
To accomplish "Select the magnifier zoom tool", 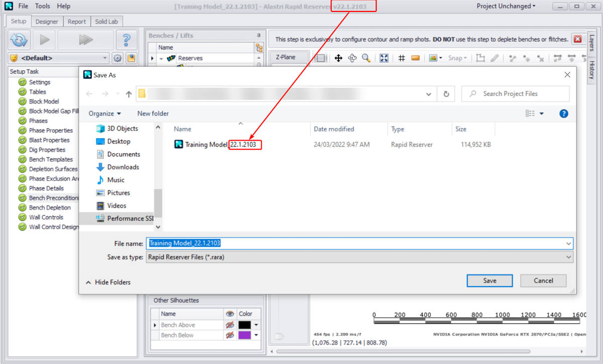I will (x=366, y=58).
